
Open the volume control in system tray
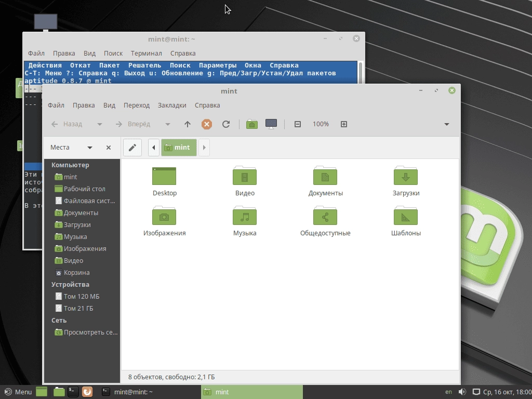pos(462,392)
